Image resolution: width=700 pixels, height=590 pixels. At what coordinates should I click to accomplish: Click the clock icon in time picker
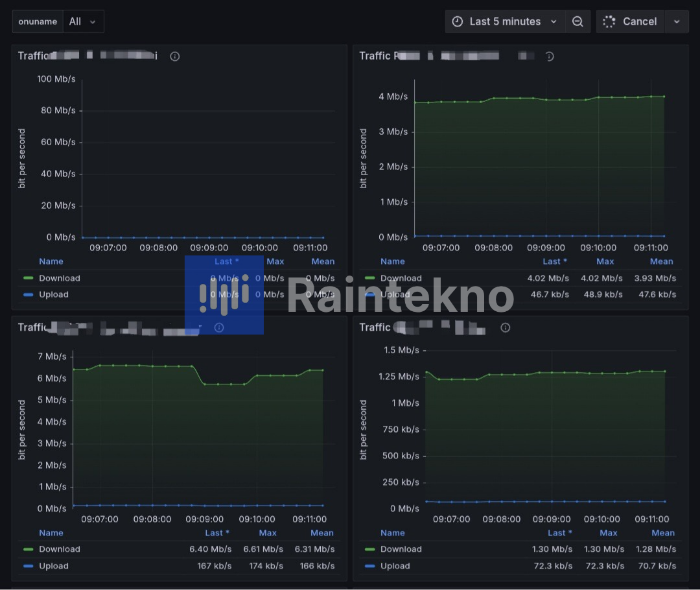tap(458, 21)
